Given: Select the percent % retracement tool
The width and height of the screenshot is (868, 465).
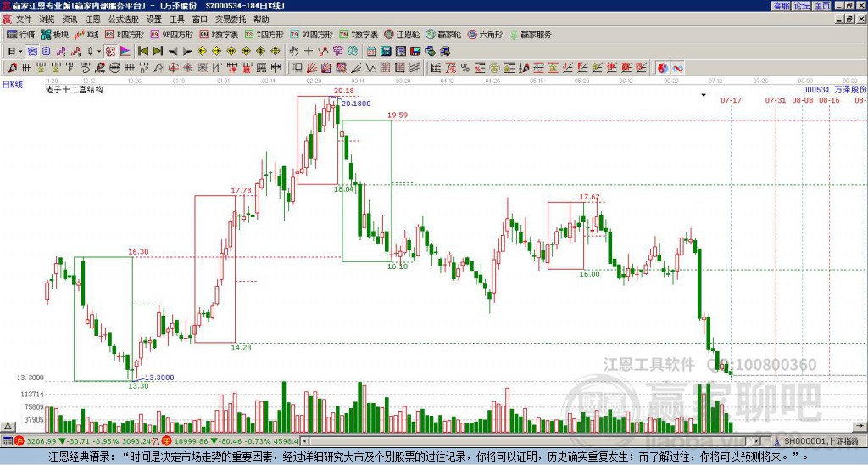Looking at the screenshot, I should tap(465, 68).
